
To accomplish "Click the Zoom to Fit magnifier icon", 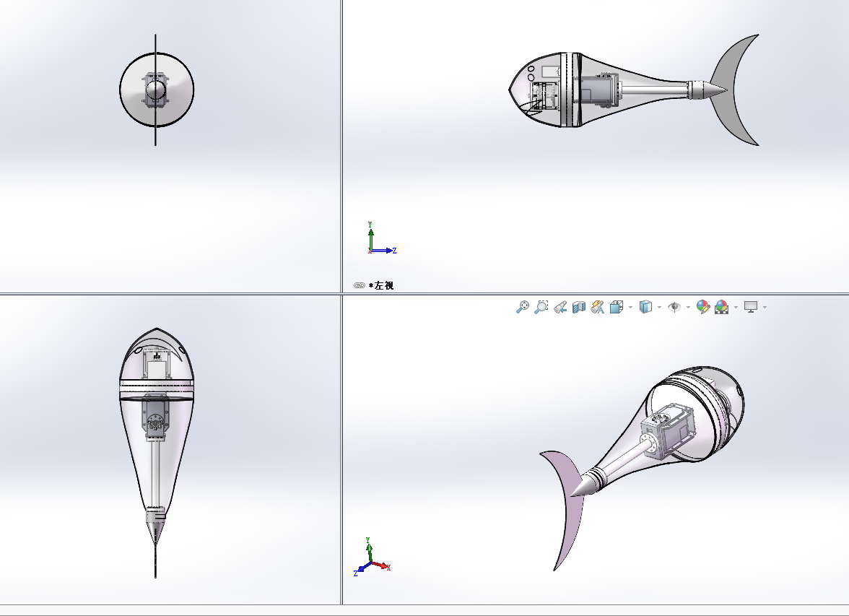I will click(x=522, y=307).
